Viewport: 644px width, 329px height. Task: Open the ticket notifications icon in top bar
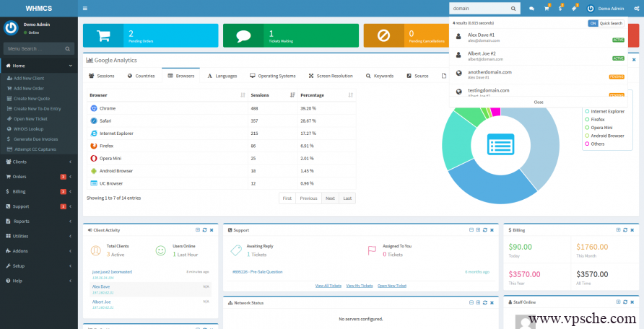point(575,9)
